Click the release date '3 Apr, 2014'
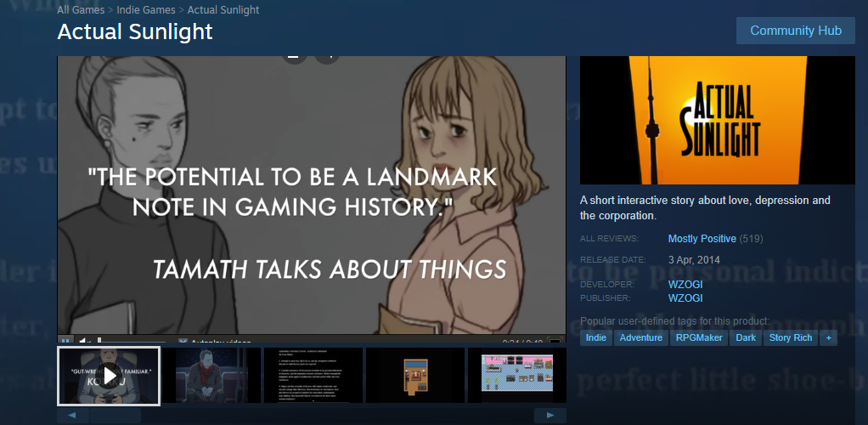Screen dimensions: 868x425 pyautogui.click(x=694, y=259)
